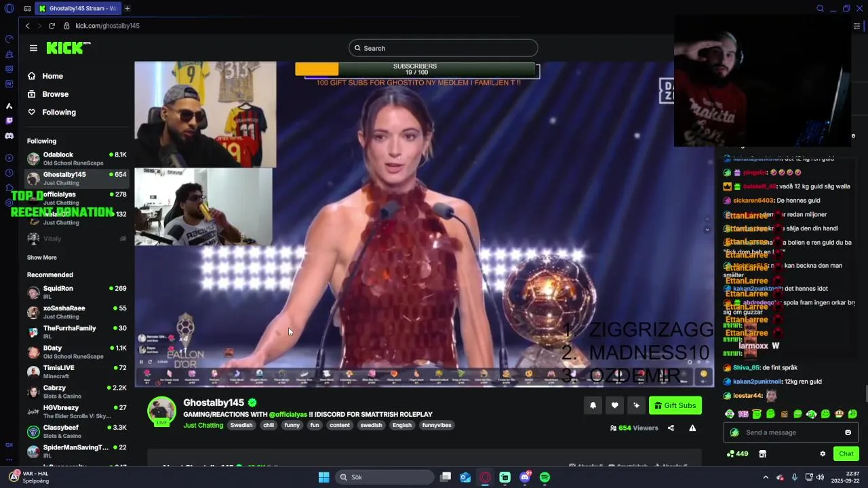
Task: Follow the channel with the heart icon
Action: click(614, 405)
